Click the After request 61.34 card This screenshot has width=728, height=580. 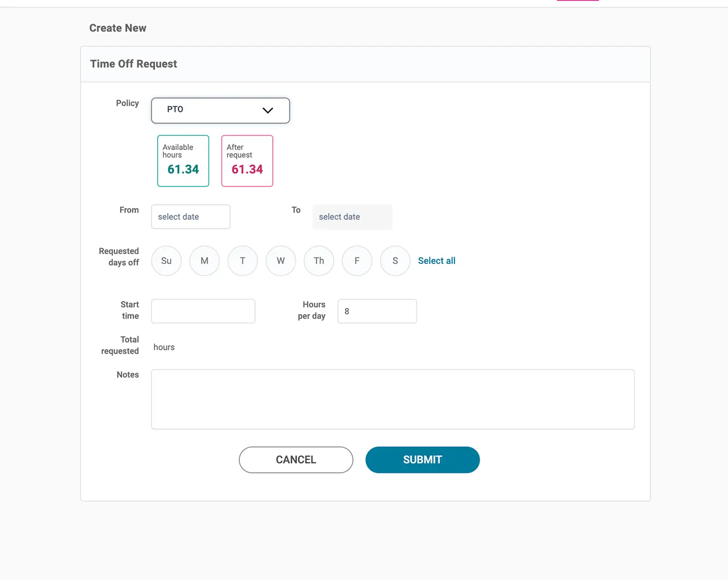pos(247,161)
